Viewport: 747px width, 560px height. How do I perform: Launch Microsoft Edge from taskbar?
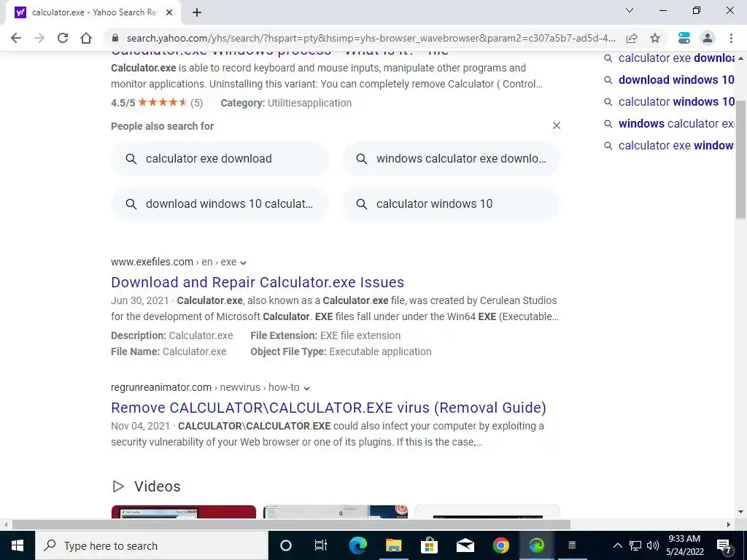[358, 545]
